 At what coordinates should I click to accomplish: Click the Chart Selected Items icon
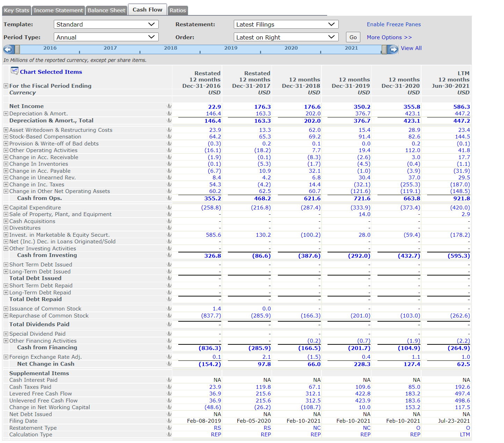15,71
